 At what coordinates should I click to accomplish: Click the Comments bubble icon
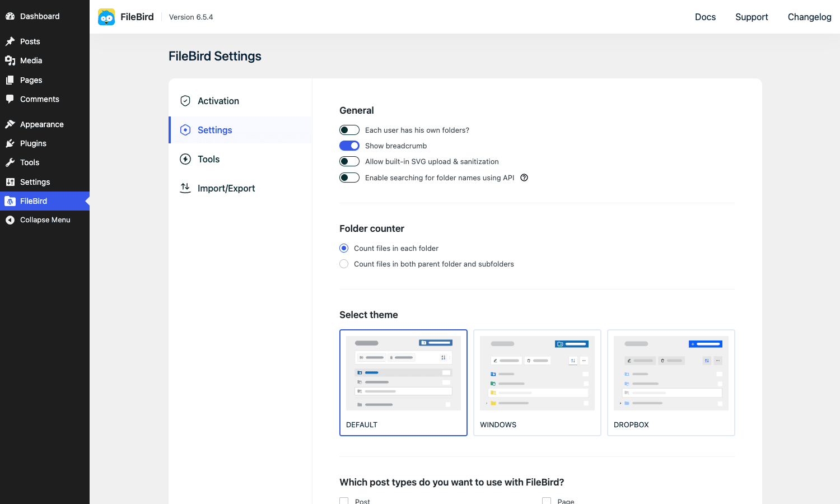point(10,99)
